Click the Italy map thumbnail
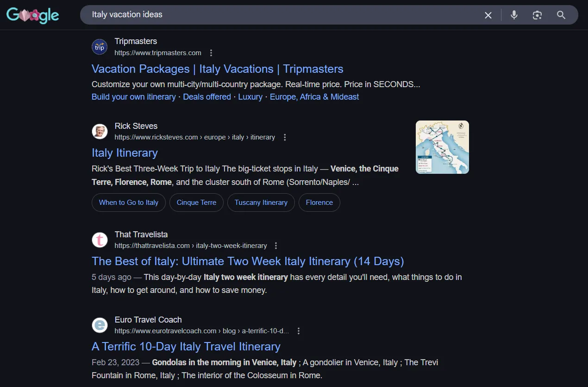 [442, 147]
